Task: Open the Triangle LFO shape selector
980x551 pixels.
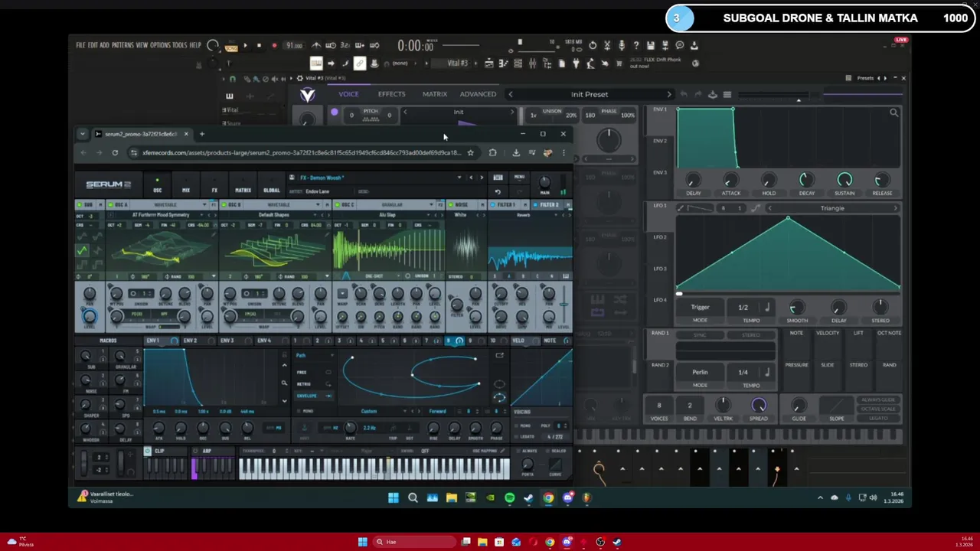Action: [832, 208]
